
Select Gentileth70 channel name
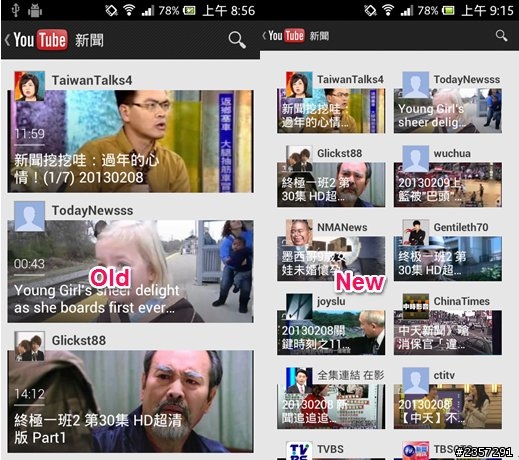(461, 227)
